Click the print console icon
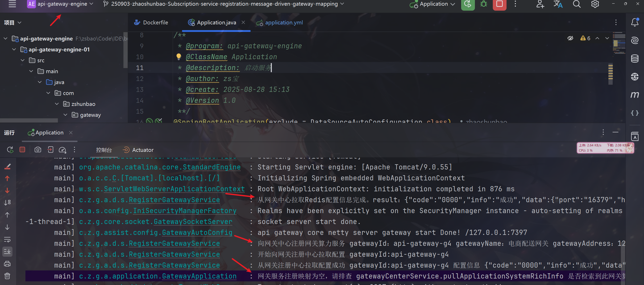 7,264
